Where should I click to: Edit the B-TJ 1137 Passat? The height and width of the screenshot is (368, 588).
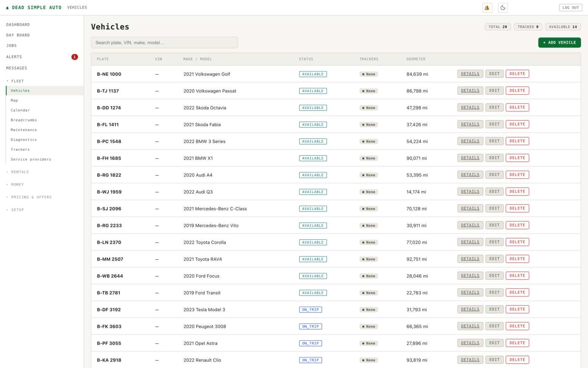click(x=494, y=90)
